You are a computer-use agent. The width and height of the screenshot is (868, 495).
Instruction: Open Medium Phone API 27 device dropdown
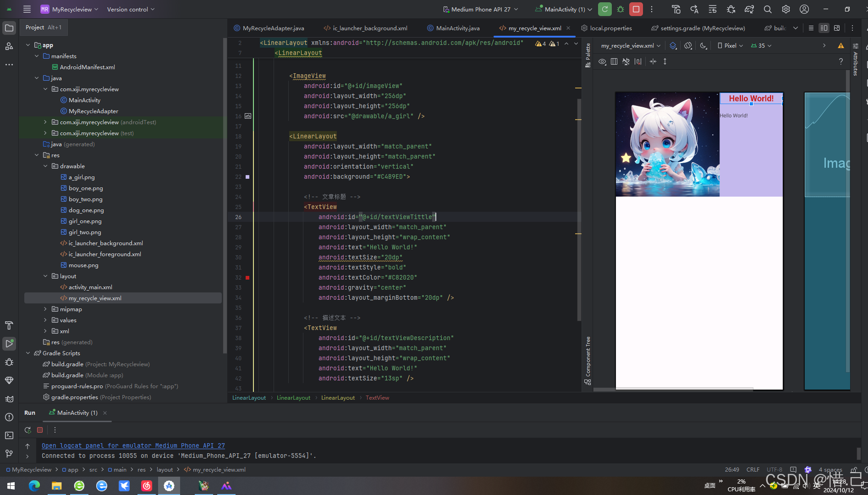tap(481, 9)
